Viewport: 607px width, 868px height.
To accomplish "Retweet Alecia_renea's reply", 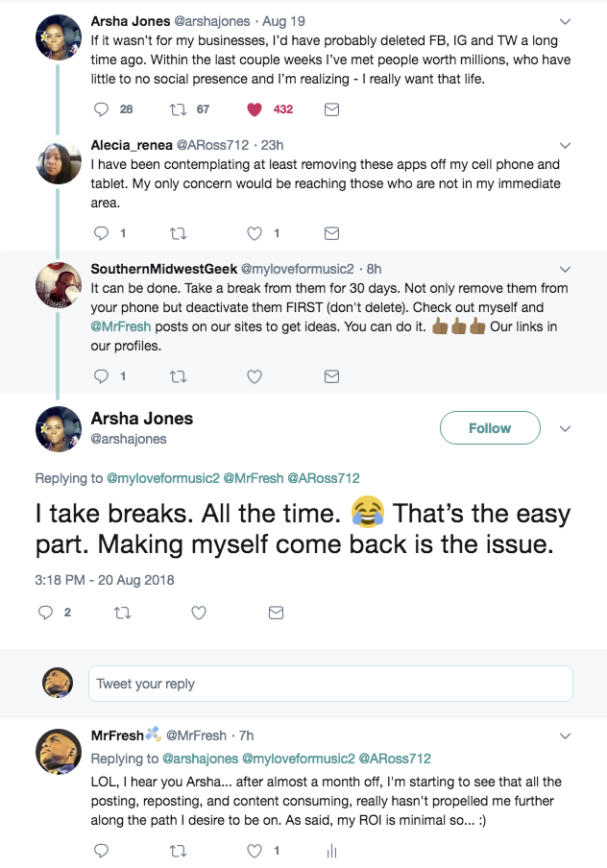I will point(178,233).
